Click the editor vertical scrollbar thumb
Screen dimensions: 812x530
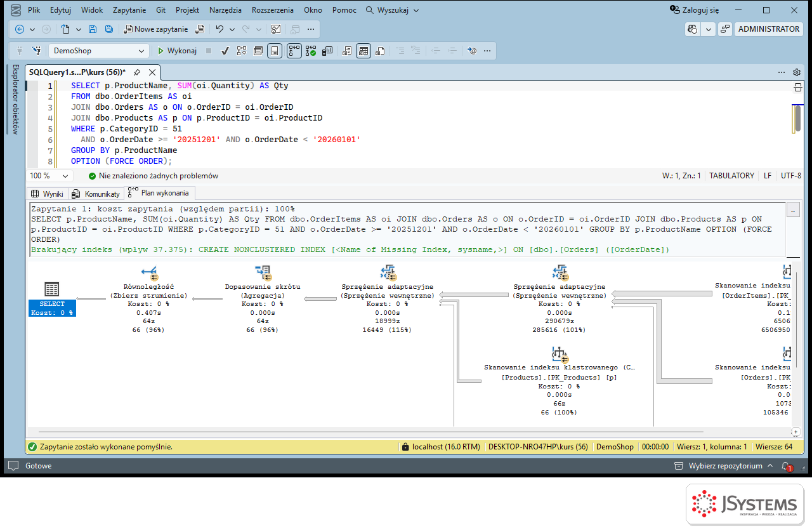(798, 119)
